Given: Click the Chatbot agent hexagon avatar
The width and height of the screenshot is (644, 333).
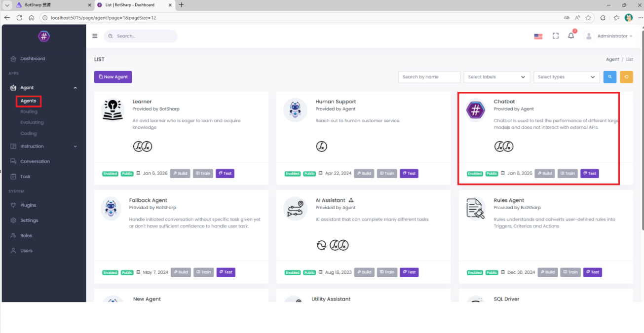Looking at the screenshot, I should (x=476, y=110).
